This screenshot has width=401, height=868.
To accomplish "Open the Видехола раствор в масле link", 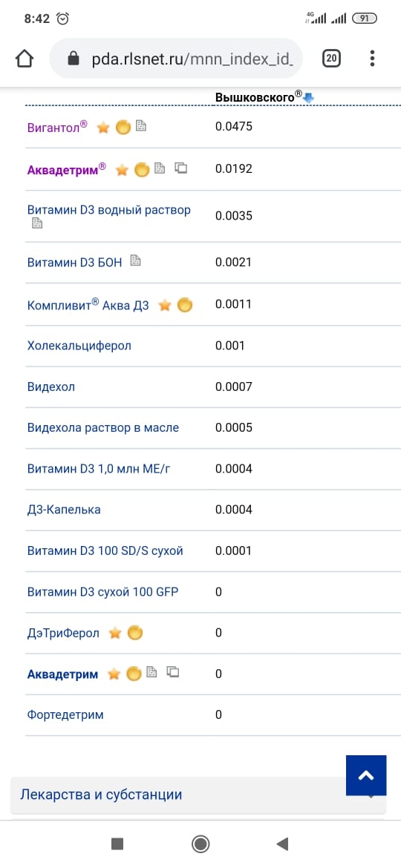I will [x=103, y=428].
